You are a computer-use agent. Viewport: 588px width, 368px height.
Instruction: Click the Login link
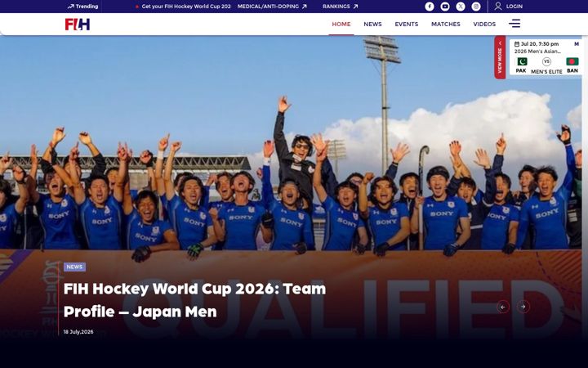pos(514,7)
